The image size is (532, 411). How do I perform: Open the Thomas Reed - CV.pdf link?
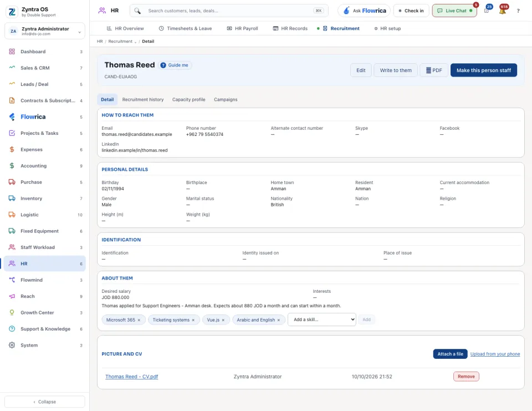pos(132,377)
